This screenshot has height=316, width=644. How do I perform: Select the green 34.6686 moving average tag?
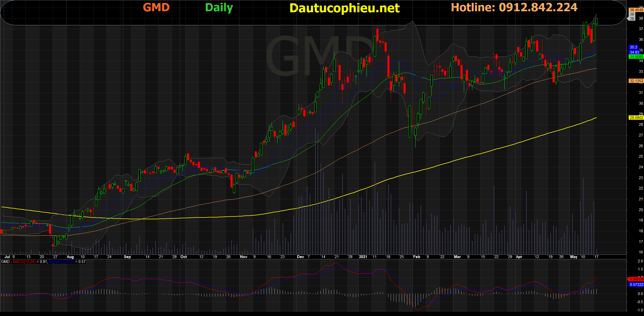(636, 57)
